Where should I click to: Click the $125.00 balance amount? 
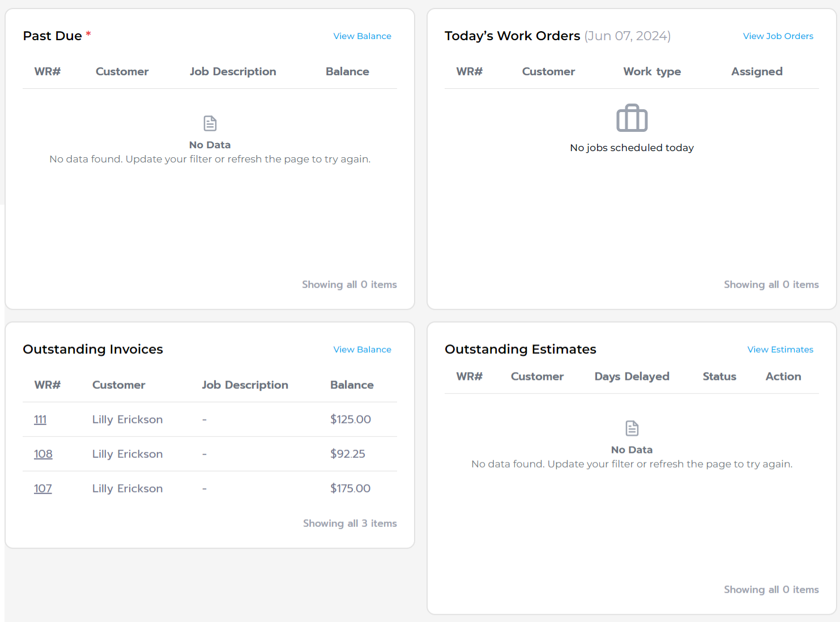351,419
